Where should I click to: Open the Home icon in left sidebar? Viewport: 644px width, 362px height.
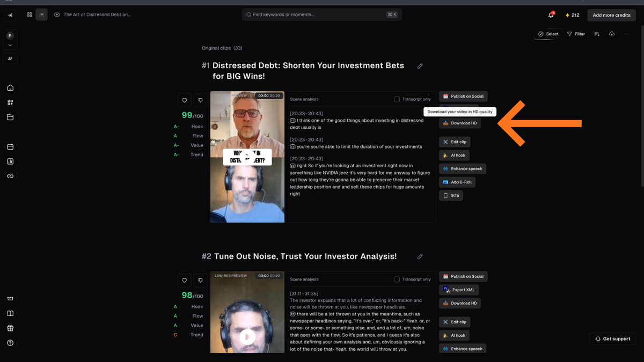click(x=10, y=88)
